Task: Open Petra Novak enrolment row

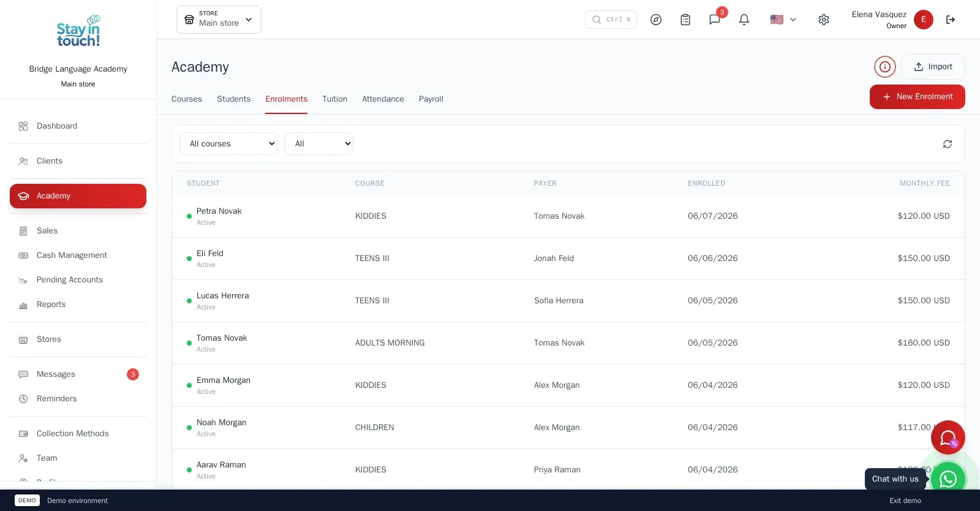Action: point(568,216)
